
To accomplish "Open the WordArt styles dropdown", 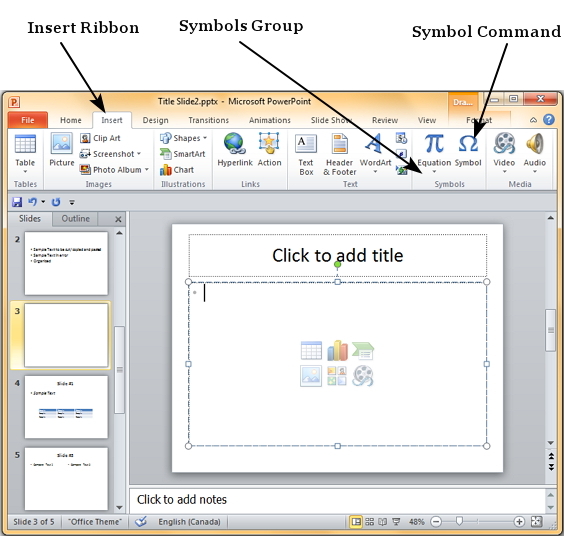I will coord(375,172).
